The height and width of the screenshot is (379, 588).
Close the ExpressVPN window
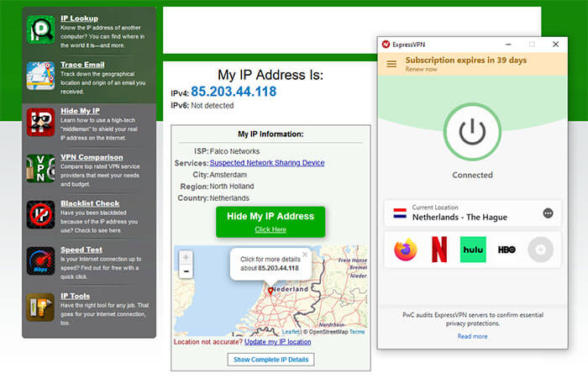[556, 45]
